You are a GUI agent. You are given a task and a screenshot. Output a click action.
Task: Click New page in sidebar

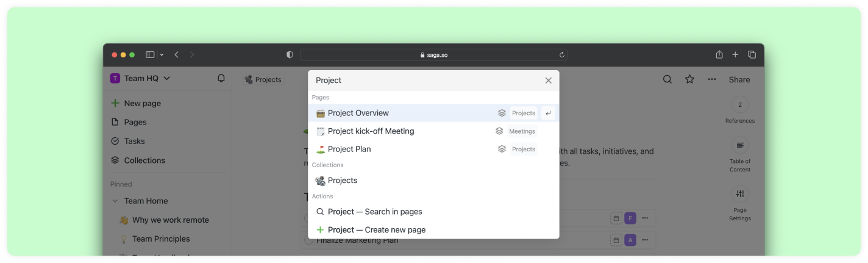point(142,103)
